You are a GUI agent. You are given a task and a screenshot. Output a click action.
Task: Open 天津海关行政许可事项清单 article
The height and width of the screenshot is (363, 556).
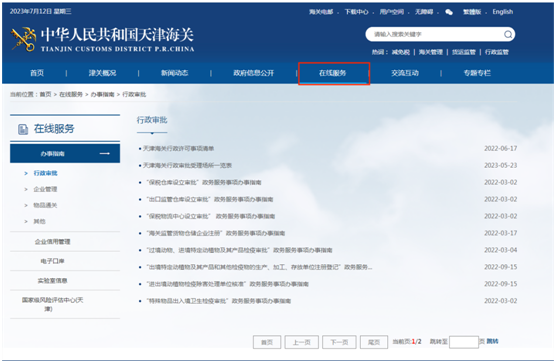[178, 149]
